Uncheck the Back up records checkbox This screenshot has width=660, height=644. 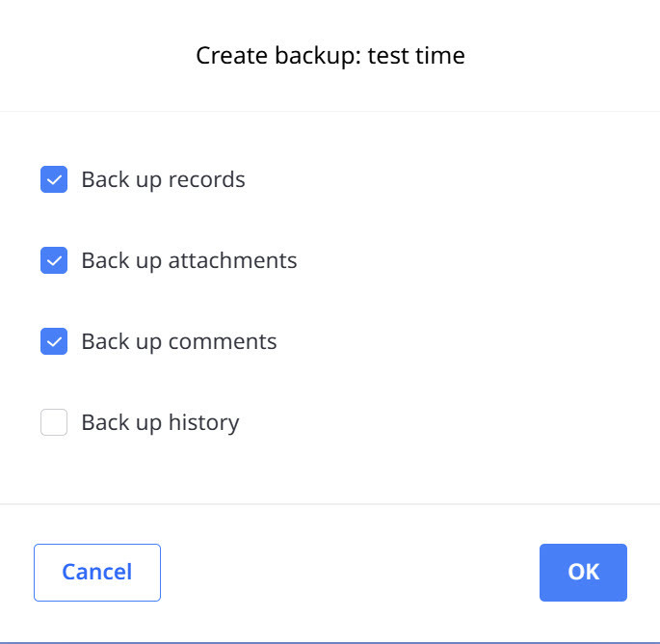pyautogui.click(x=54, y=179)
